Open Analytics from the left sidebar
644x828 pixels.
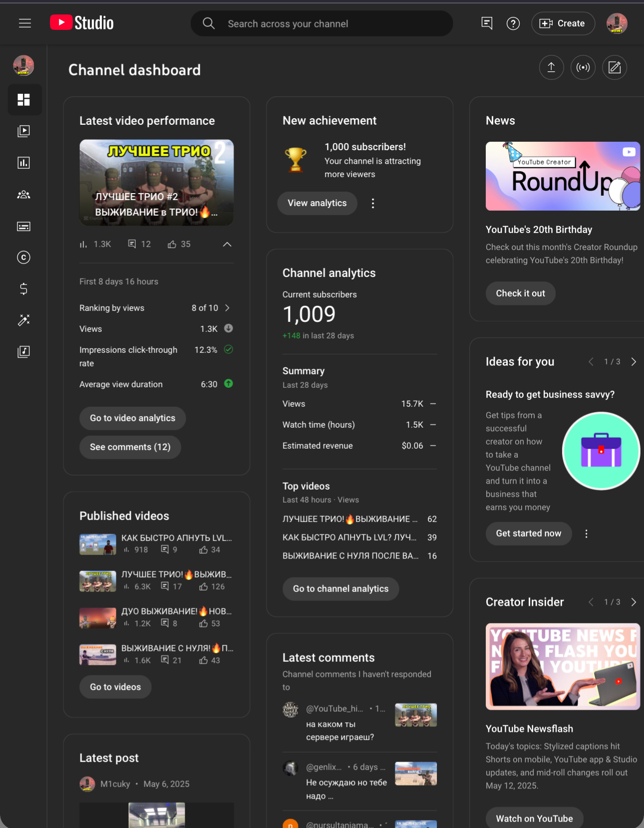pyautogui.click(x=23, y=163)
